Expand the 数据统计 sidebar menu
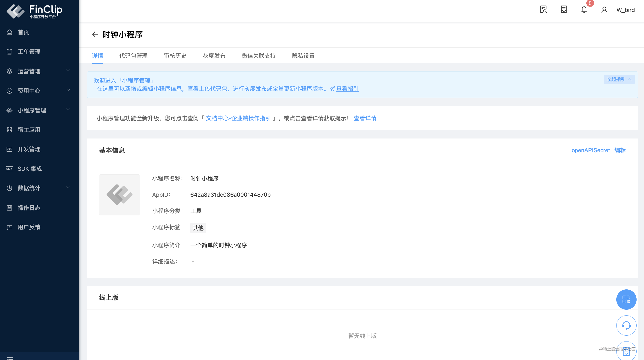The image size is (644, 360). pos(29,188)
